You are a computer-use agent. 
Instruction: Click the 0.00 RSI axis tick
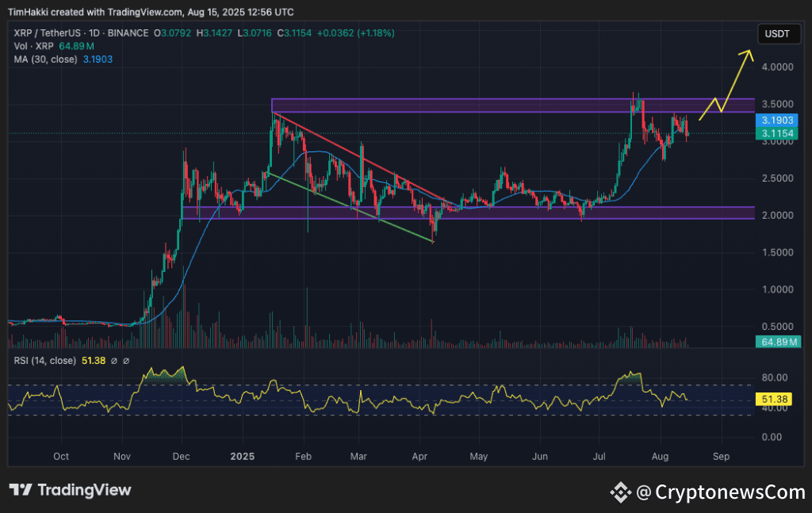[x=772, y=437]
